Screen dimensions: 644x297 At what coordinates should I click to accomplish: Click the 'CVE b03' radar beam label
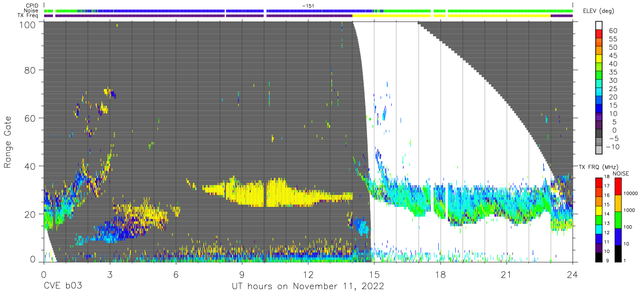[x=62, y=287]
